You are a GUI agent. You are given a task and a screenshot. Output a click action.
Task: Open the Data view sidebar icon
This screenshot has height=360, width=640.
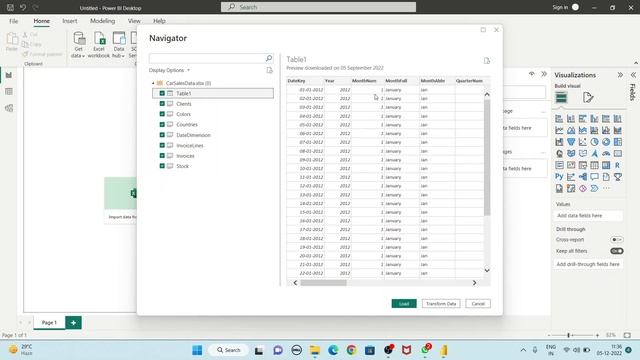[x=9, y=91]
